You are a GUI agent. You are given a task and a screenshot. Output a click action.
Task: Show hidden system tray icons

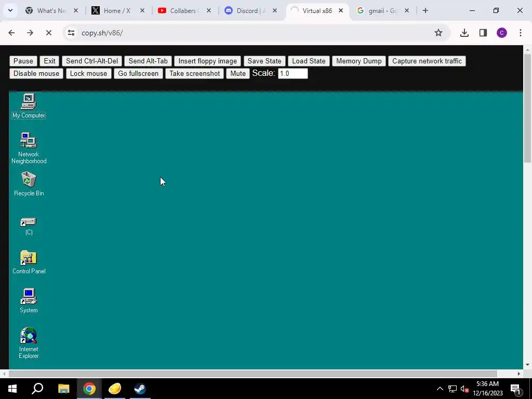[440, 389]
